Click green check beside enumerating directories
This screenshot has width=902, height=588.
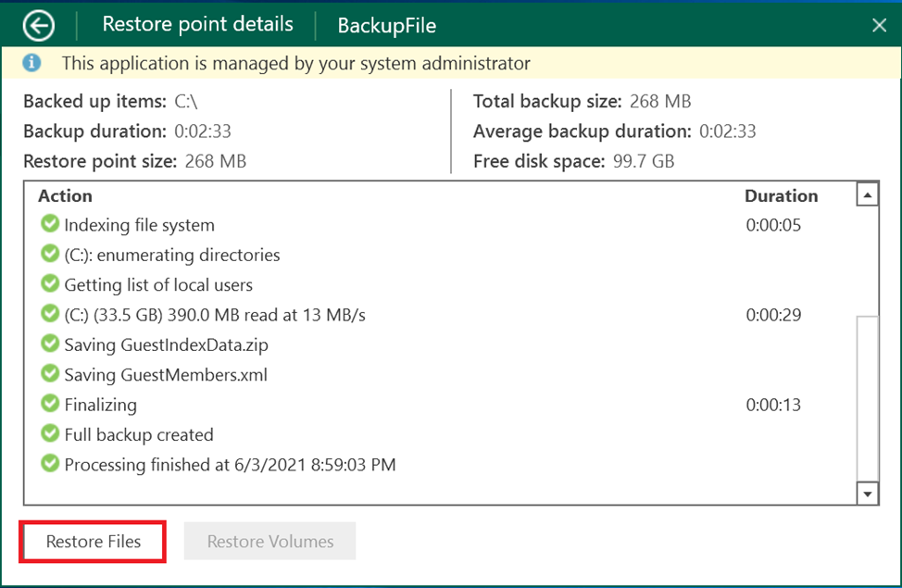50,254
